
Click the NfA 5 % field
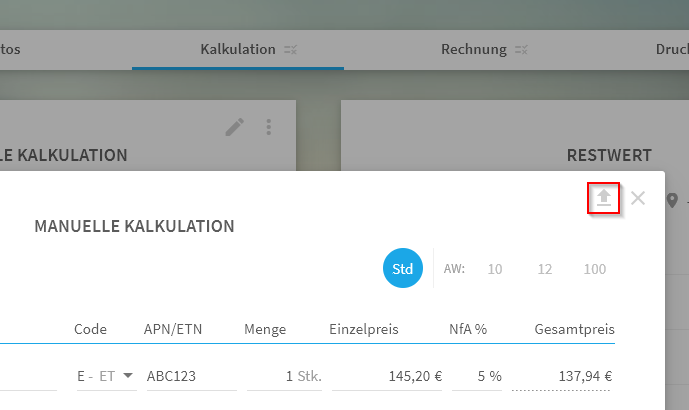point(477,376)
